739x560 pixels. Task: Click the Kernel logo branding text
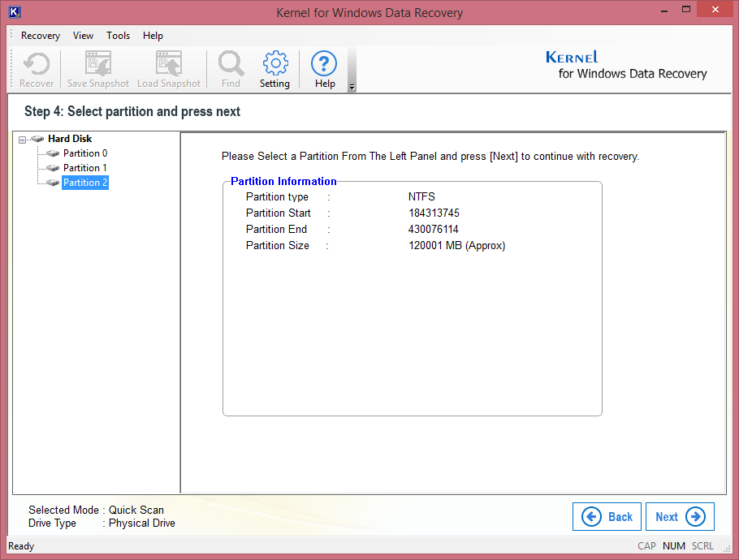point(626,66)
